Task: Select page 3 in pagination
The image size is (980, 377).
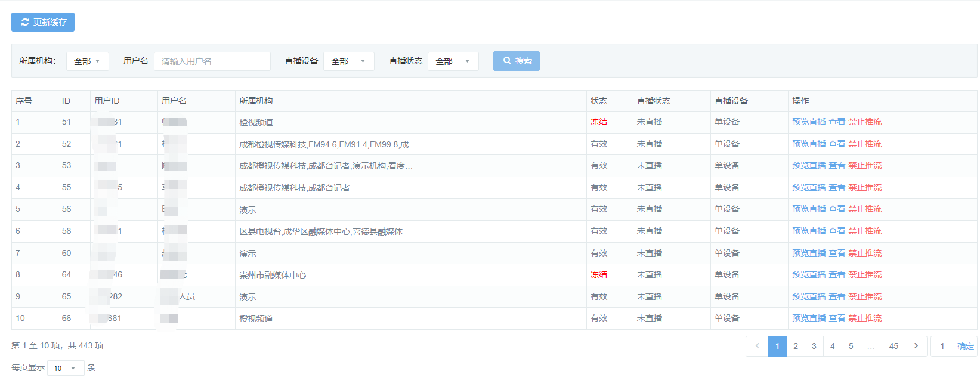Action: (814, 346)
